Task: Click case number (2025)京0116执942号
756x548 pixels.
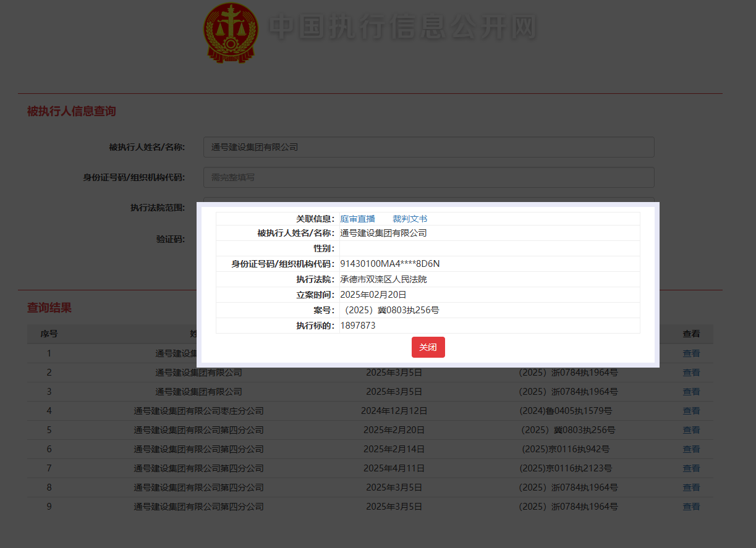Action: pos(566,449)
